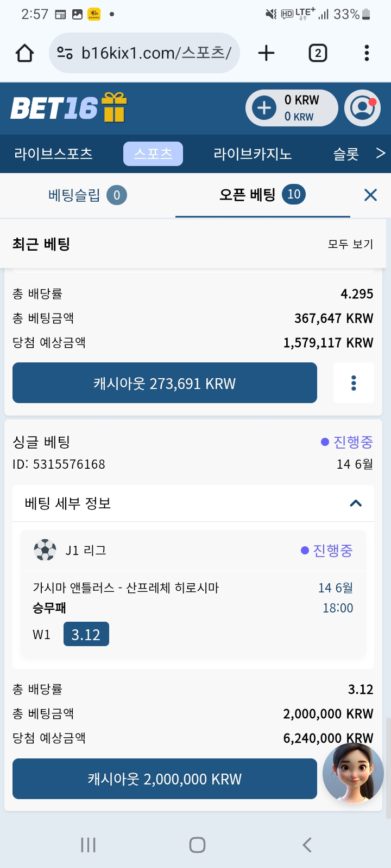Open a new browser tab with plus icon

tap(266, 53)
